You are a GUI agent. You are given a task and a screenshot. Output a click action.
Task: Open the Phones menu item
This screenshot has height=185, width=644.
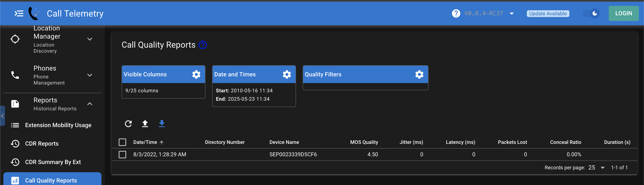click(52, 75)
